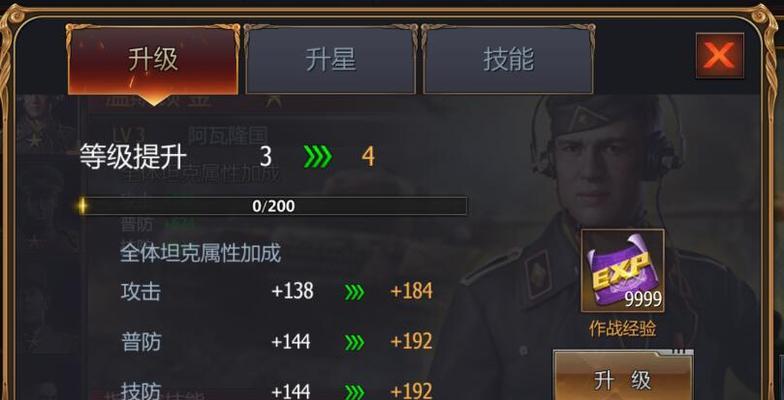
Task: Select the 升级 tab
Action: coord(153,60)
